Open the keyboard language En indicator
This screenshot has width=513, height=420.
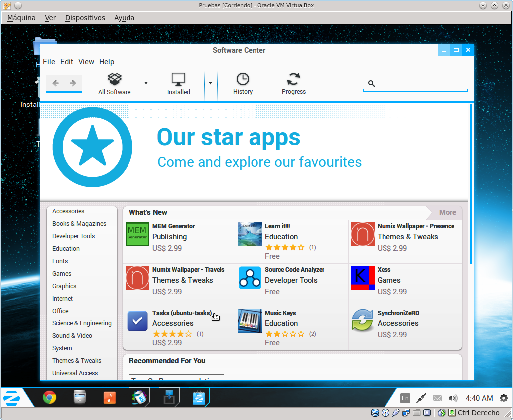coord(405,398)
